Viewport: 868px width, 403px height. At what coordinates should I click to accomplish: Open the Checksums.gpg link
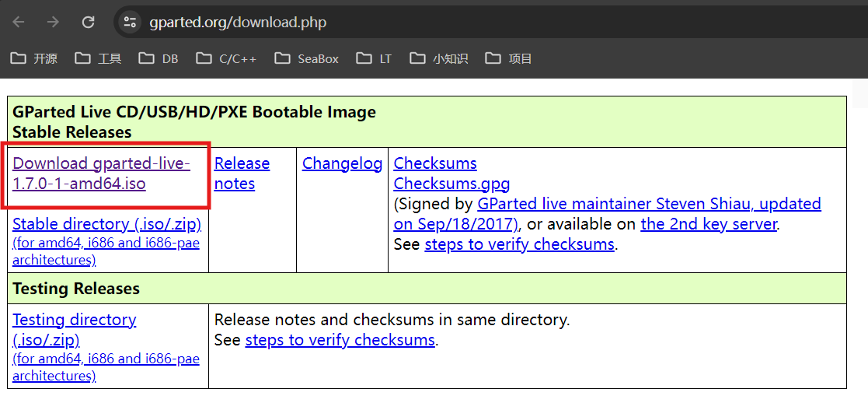451,184
